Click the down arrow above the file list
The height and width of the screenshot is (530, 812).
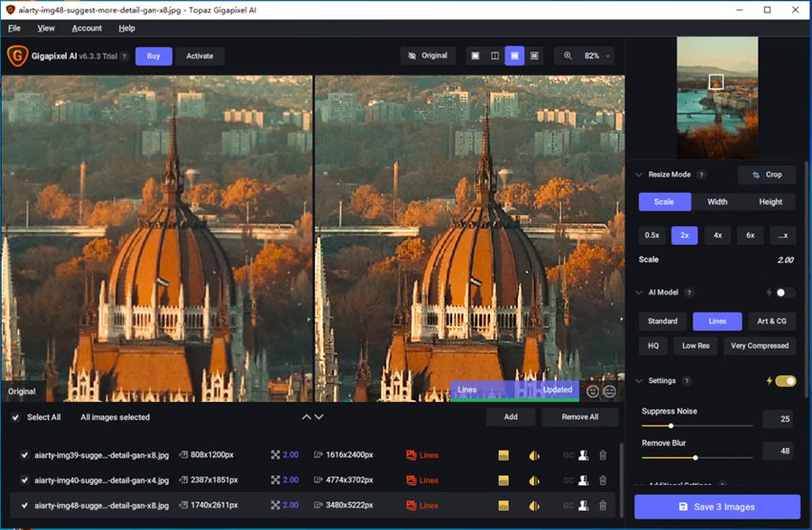click(319, 417)
